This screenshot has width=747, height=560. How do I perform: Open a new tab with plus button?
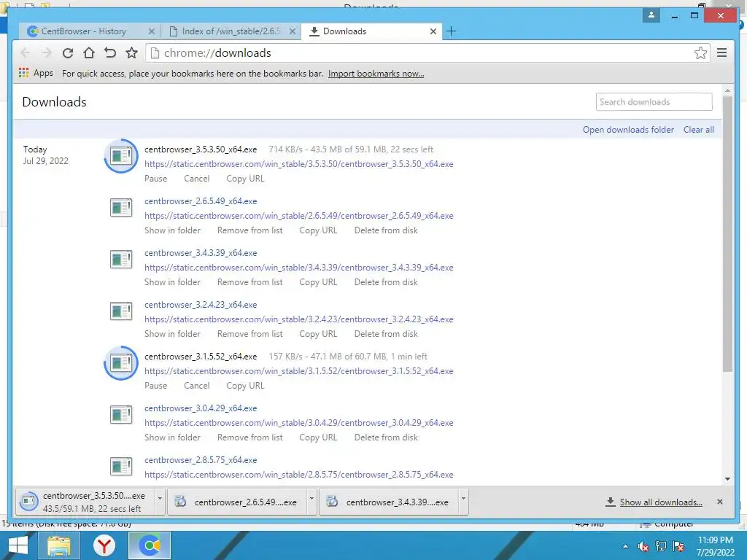(451, 31)
